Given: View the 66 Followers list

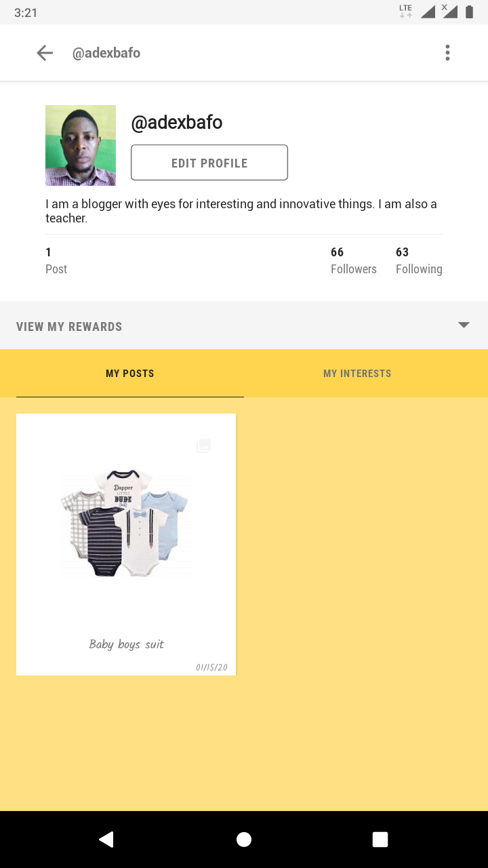Looking at the screenshot, I should [353, 261].
